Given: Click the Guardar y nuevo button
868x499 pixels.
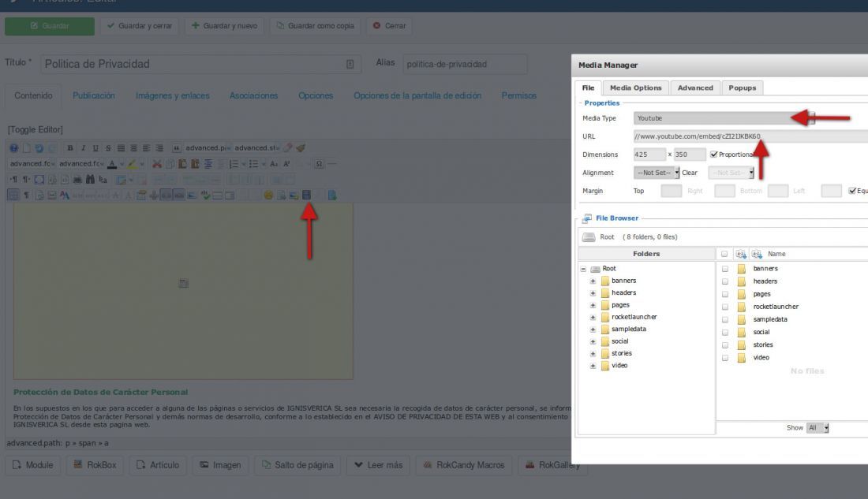Looking at the screenshot, I should click(x=224, y=26).
